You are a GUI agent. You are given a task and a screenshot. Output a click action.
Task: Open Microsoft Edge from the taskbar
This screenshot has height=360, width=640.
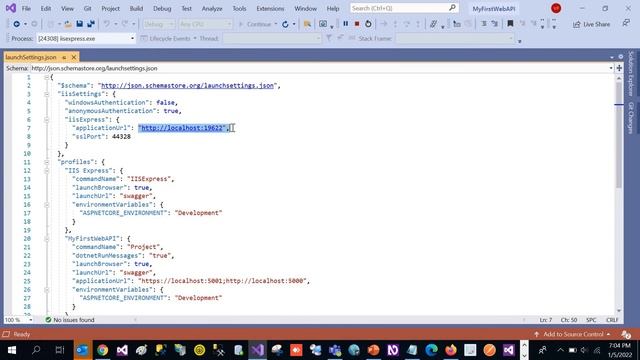[x=431, y=350]
